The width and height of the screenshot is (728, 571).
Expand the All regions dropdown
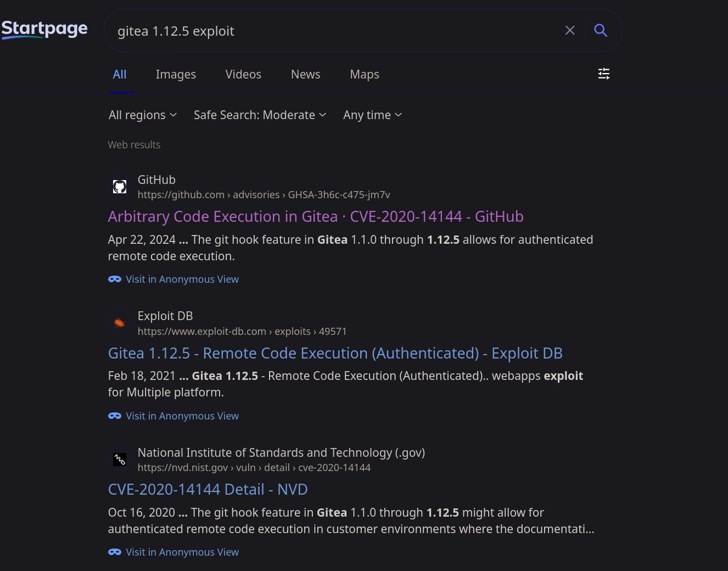coord(143,115)
